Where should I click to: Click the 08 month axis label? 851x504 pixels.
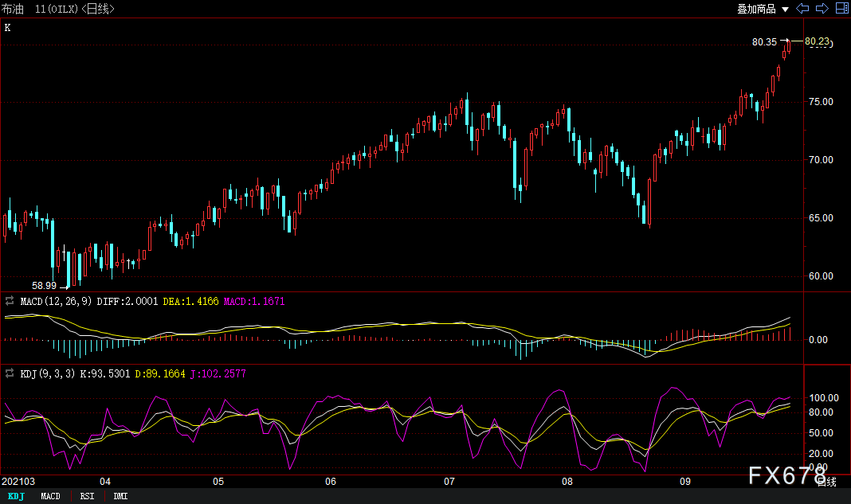(x=567, y=482)
